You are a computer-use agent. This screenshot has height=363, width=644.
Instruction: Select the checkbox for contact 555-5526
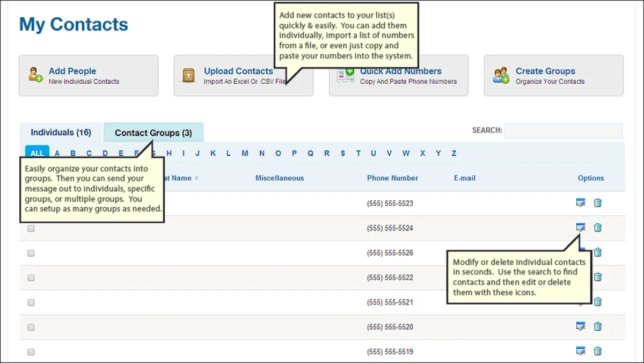(31, 253)
